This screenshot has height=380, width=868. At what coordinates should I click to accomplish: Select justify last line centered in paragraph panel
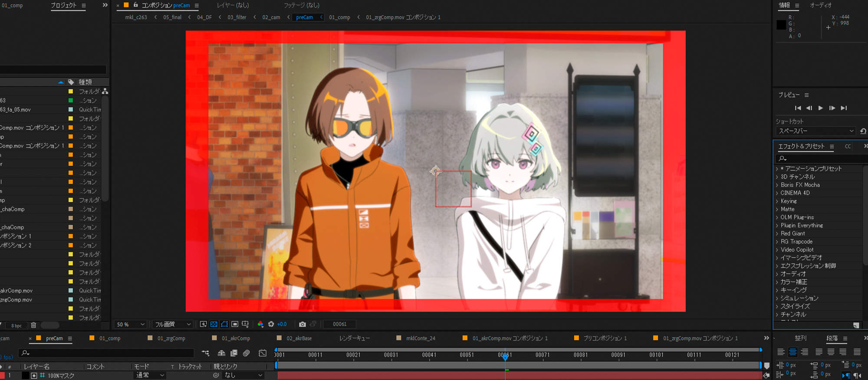pyautogui.click(x=831, y=352)
